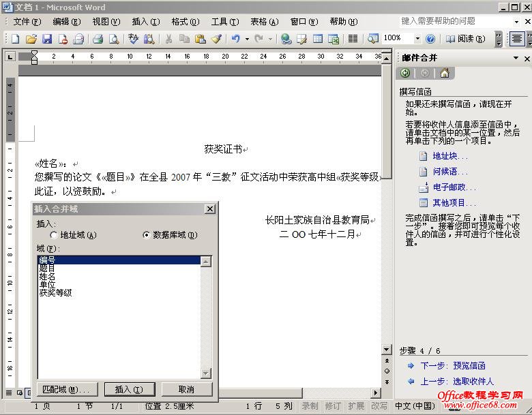Click the Save floppy disk icon

47,39
